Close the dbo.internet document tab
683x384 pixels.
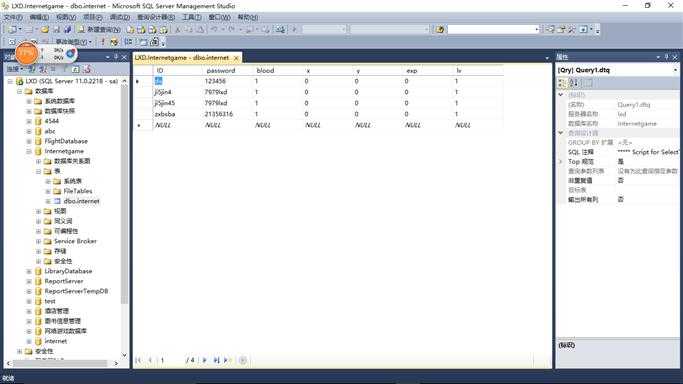(236, 57)
